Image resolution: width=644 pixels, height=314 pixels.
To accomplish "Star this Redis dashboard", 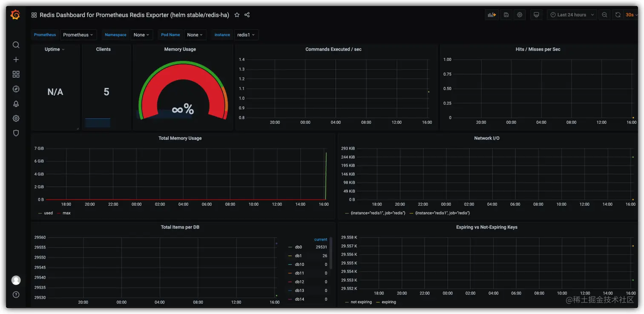I will click(237, 15).
